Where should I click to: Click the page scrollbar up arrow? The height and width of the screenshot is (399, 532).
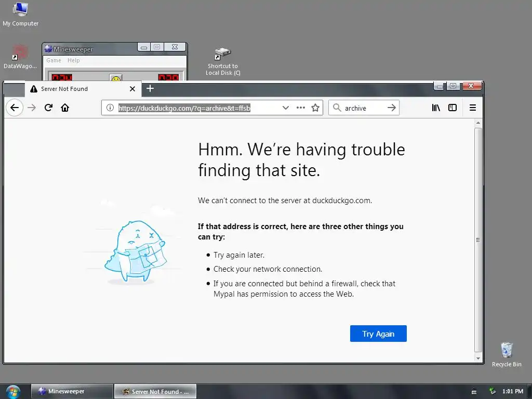[478, 123]
